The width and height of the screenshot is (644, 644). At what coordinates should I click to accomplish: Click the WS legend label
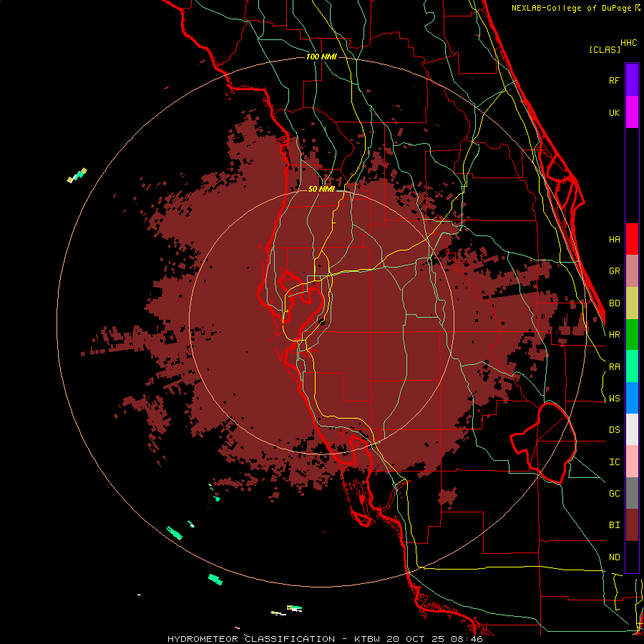coord(614,399)
